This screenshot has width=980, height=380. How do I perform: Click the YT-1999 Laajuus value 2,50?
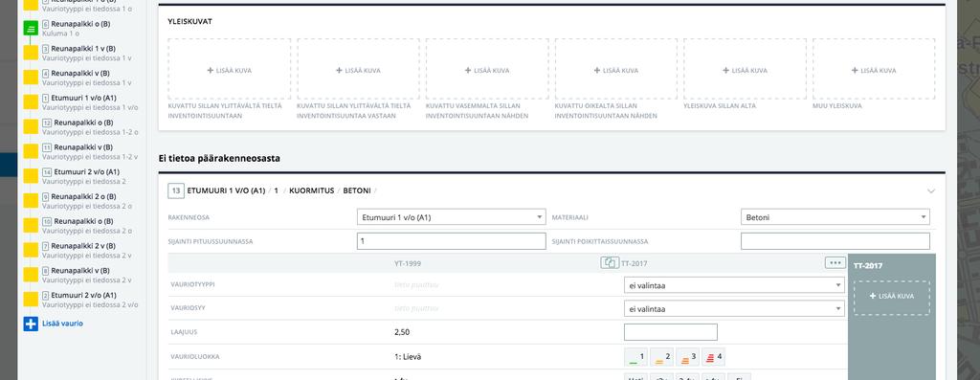point(402,332)
